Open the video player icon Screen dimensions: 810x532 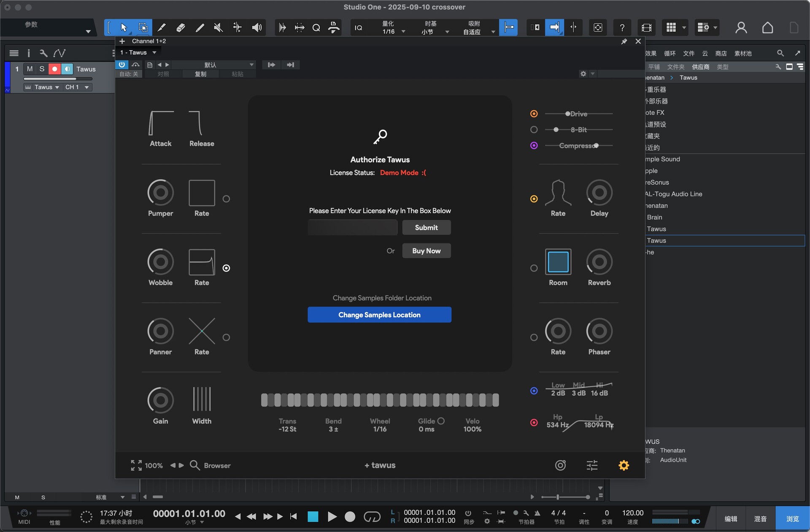point(646,27)
